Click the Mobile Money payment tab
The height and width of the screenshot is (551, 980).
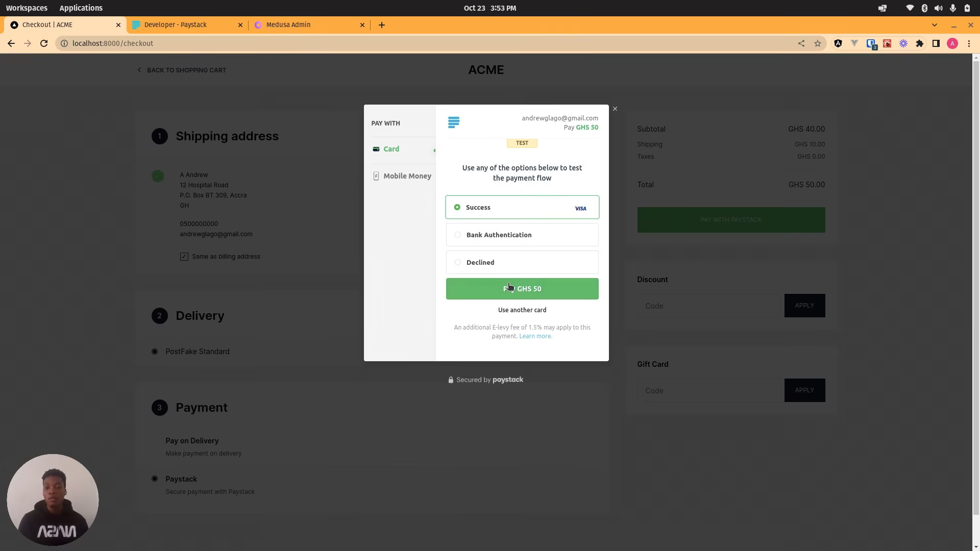pyautogui.click(x=407, y=176)
